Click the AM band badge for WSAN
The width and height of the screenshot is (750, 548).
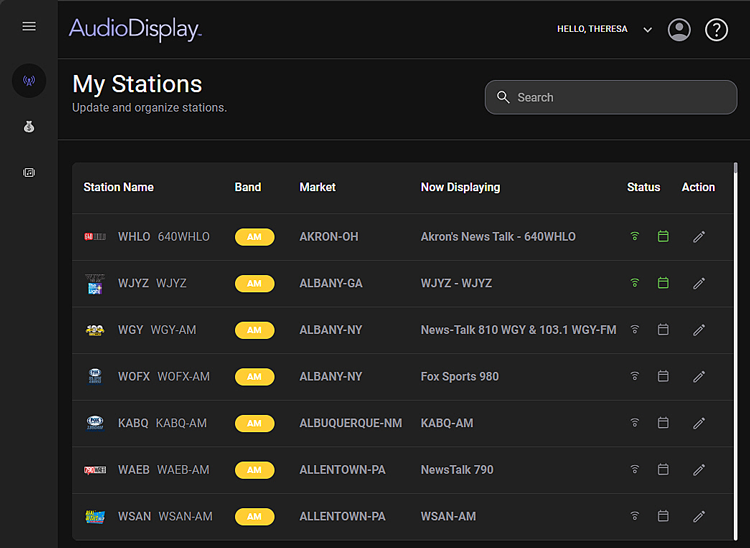[254, 516]
